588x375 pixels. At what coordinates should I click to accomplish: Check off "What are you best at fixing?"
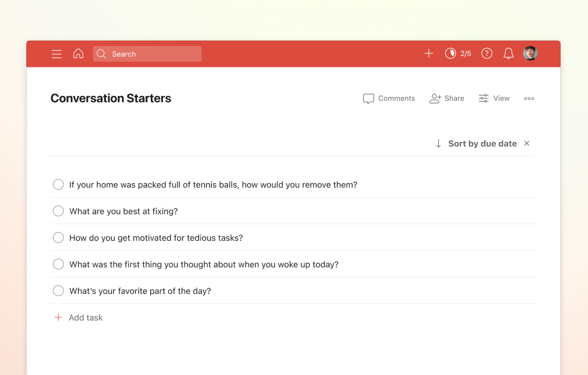tap(58, 211)
